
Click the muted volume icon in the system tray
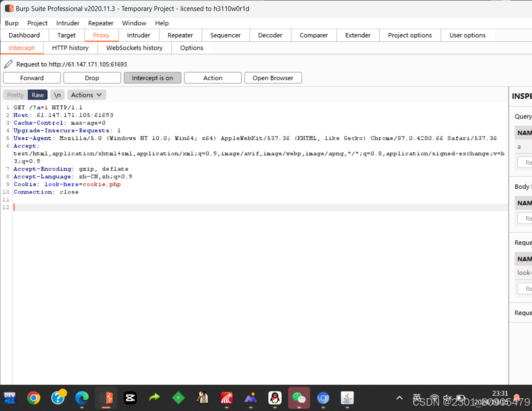pyautogui.click(x=447, y=398)
